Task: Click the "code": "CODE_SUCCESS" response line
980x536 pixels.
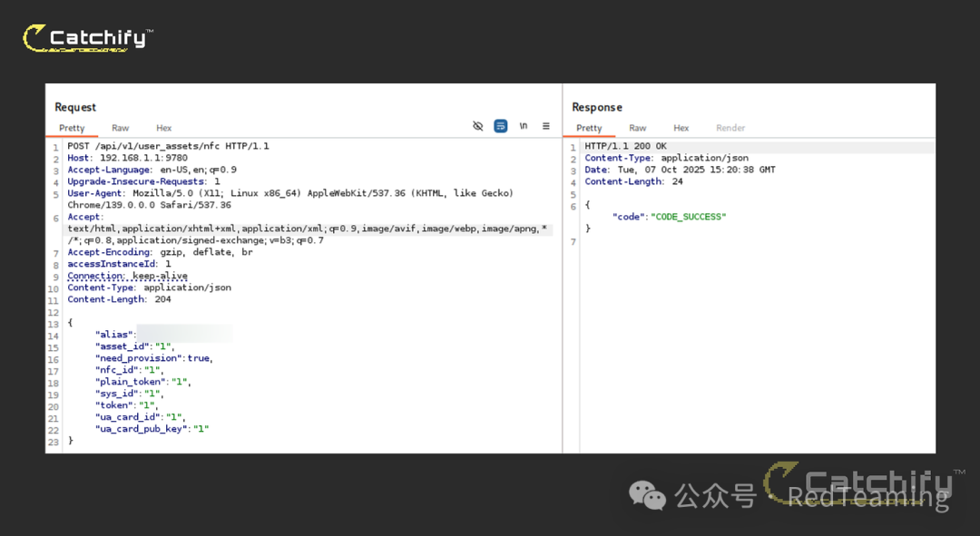Action: coord(670,217)
